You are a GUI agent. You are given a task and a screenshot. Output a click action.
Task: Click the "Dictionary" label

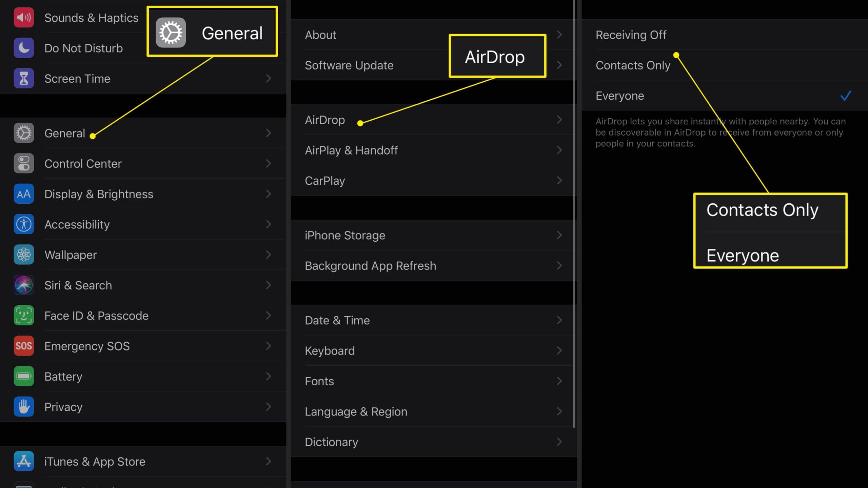(331, 442)
